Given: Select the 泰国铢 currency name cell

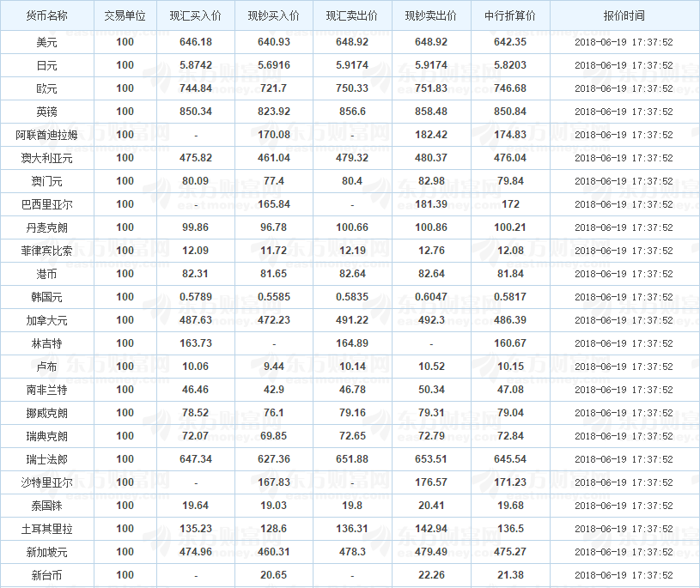Looking at the screenshot, I should [x=47, y=506].
